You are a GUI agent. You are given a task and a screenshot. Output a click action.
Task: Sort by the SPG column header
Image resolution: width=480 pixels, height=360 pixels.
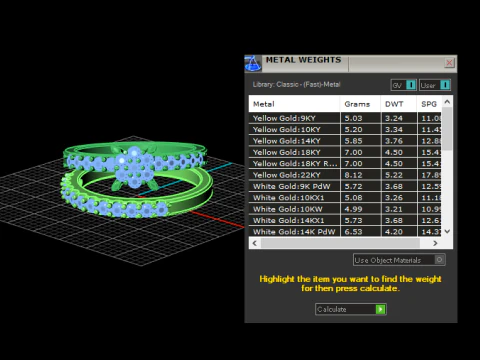[x=429, y=104]
